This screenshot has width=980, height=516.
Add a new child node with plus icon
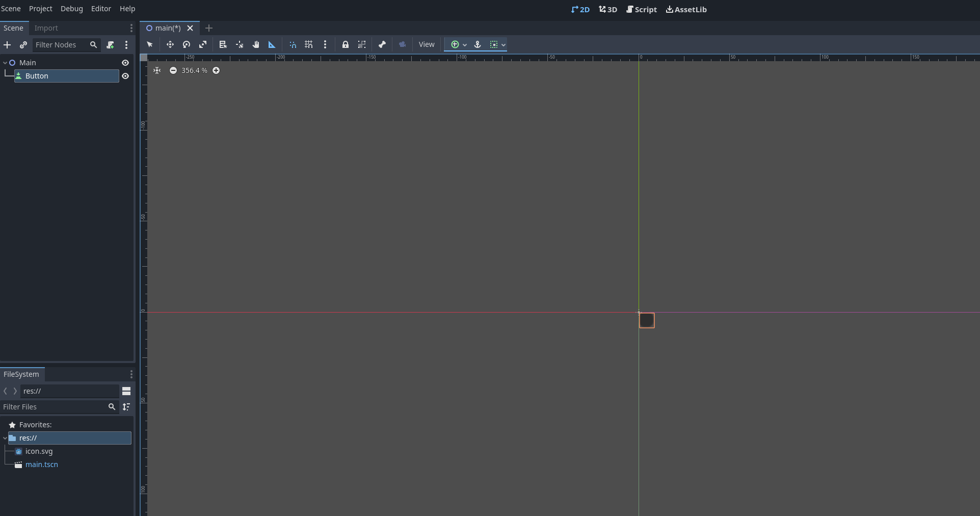click(x=8, y=45)
